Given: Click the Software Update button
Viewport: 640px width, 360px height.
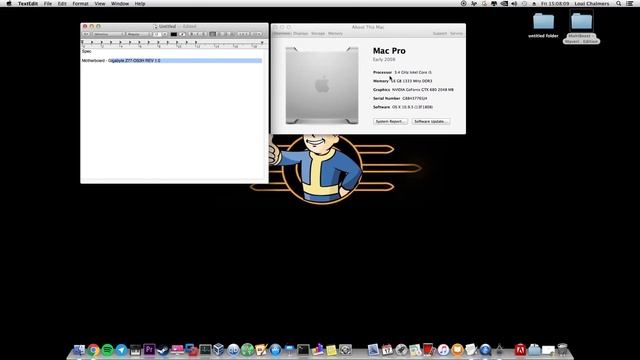Looking at the screenshot, I should [x=431, y=121].
